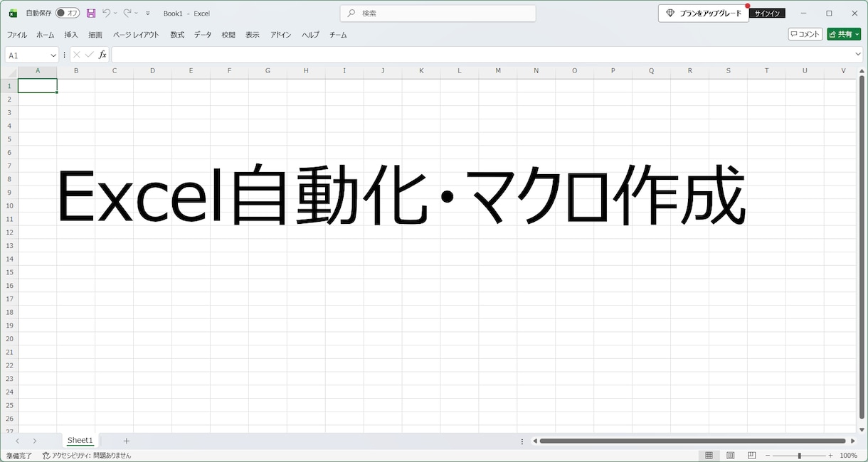Click the 100% zoom level text
The width and height of the screenshot is (868, 462).
(x=849, y=456)
